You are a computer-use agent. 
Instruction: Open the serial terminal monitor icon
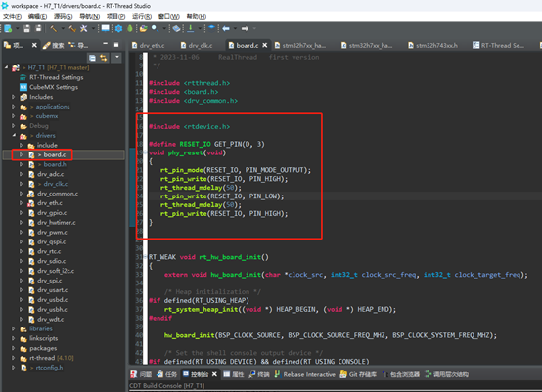click(105, 28)
